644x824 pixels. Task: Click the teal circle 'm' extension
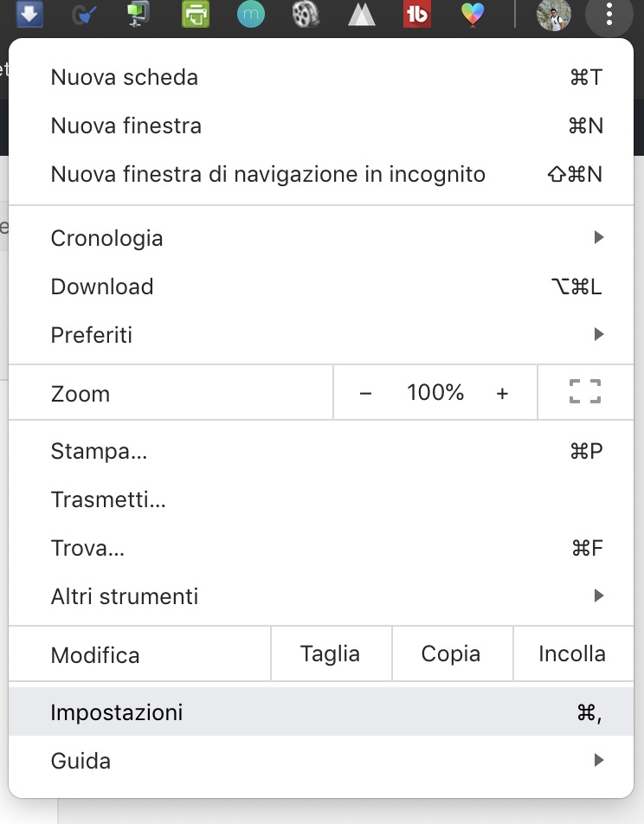[x=250, y=15]
